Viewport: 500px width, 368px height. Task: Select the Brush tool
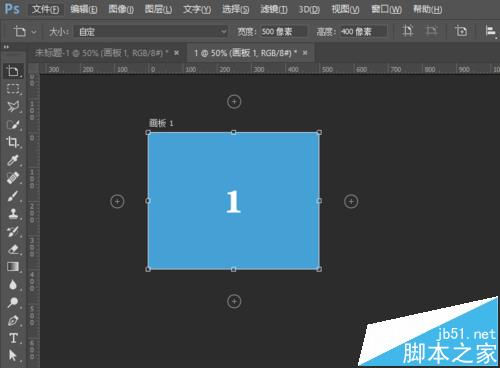coord(13,196)
